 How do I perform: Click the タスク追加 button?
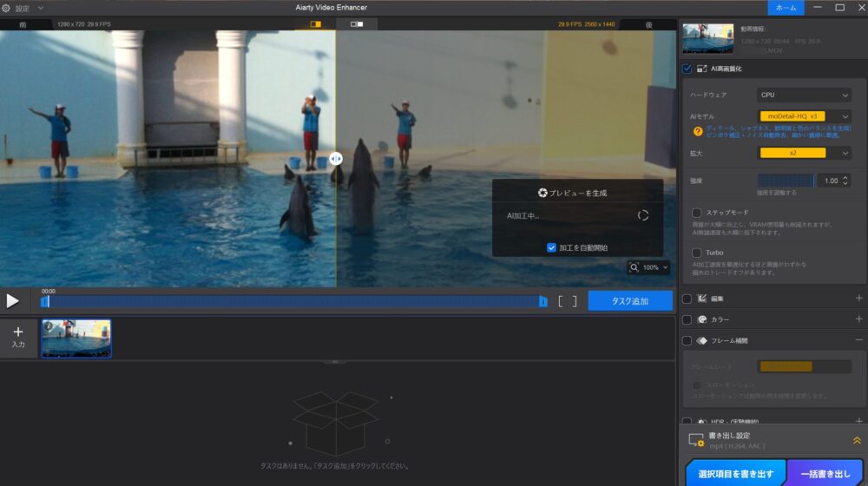tap(630, 301)
